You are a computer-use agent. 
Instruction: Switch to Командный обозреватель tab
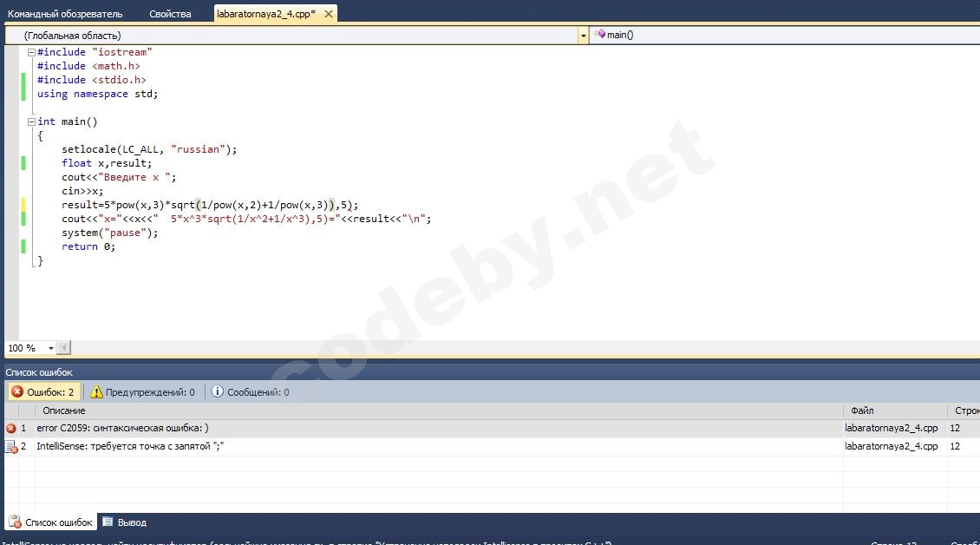coord(65,14)
